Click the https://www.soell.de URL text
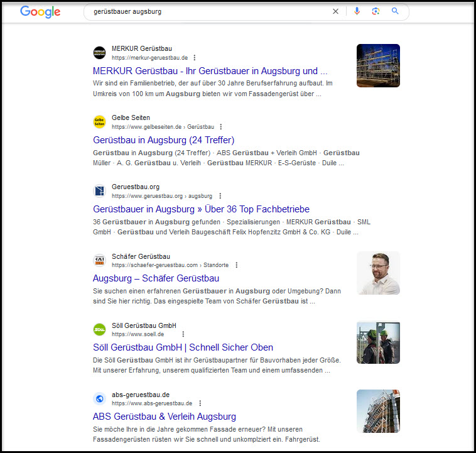 point(138,334)
